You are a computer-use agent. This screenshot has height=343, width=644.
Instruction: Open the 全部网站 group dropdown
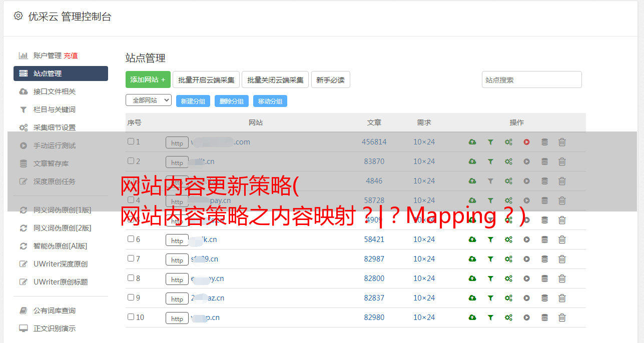149,100
